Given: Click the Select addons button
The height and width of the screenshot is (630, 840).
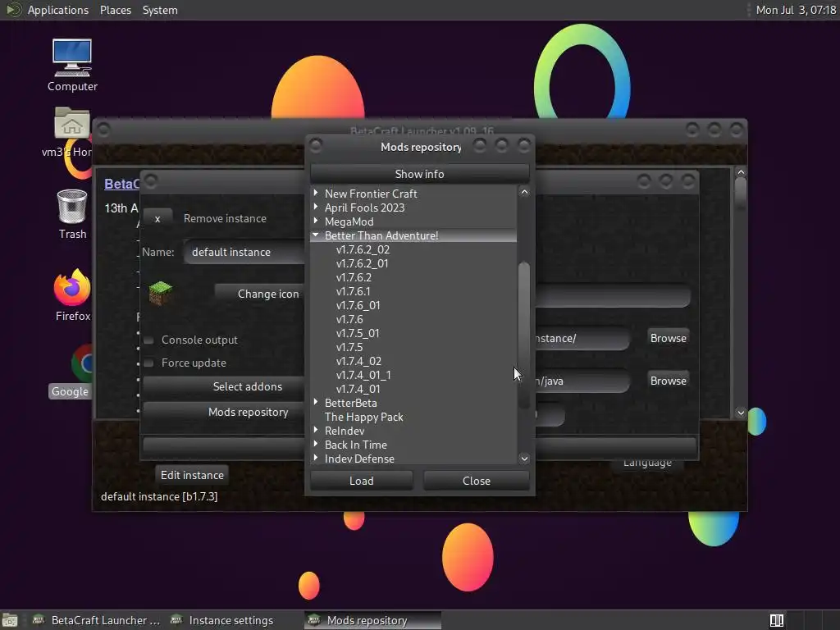Looking at the screenshot, I should click(x=224, y=387).
